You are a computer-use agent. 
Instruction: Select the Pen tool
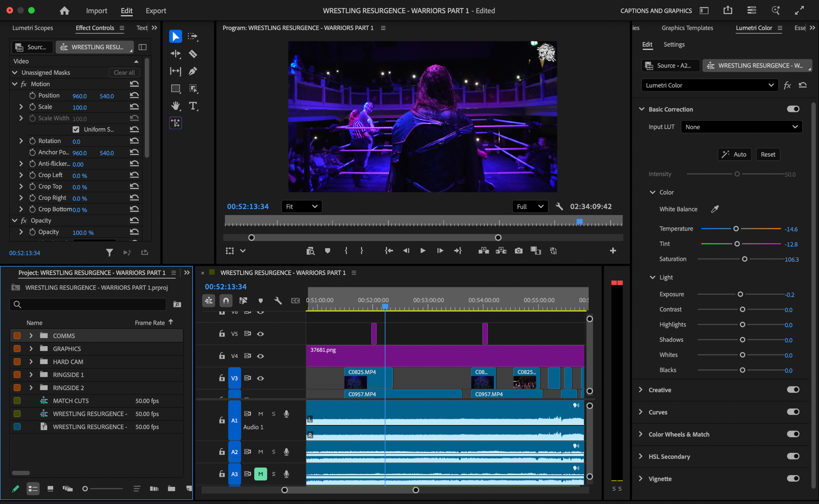(x=193, y=71)
